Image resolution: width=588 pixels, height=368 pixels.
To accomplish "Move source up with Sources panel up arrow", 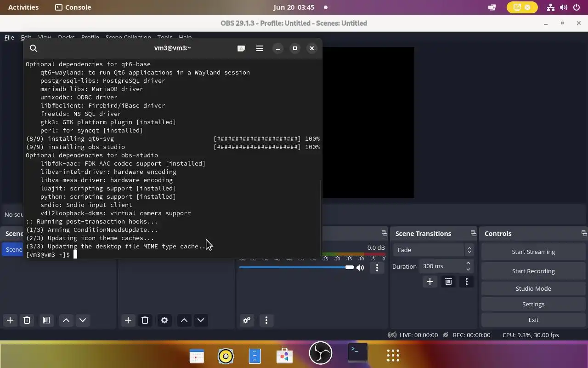I will [184, 320].
